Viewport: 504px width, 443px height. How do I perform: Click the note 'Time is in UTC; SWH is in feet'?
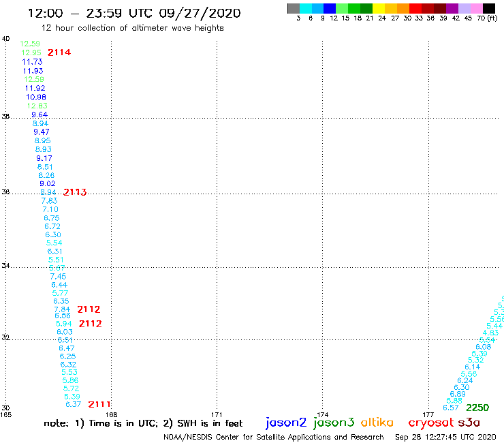tap(143, 423)
